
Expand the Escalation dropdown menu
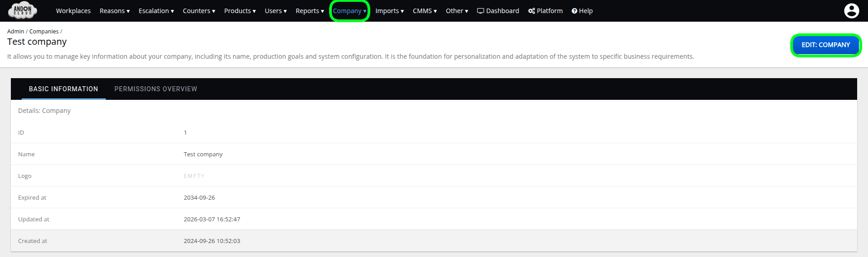[156, 11]
